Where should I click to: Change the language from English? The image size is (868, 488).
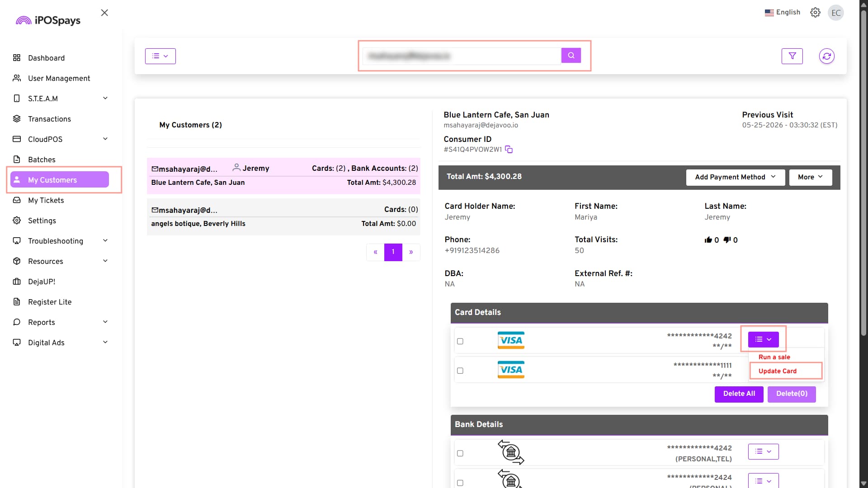pos(783,13)
